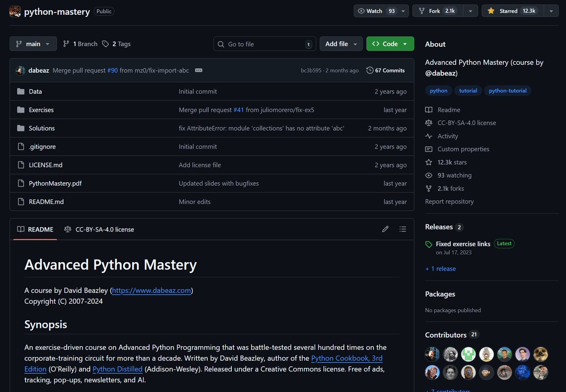
Task: Open the main branch selector dropdown
Action: (x=33, y=44)
